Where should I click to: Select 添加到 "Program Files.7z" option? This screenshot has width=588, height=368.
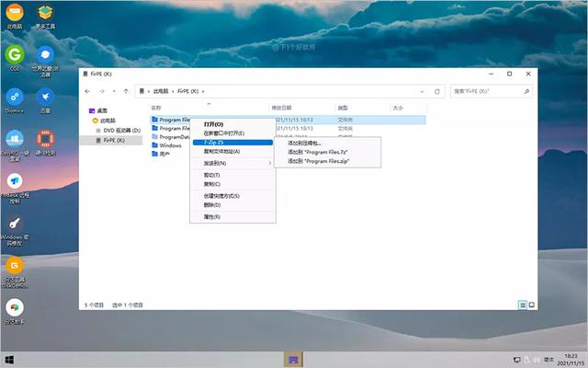pyautogui.click(x=318, y=152)
